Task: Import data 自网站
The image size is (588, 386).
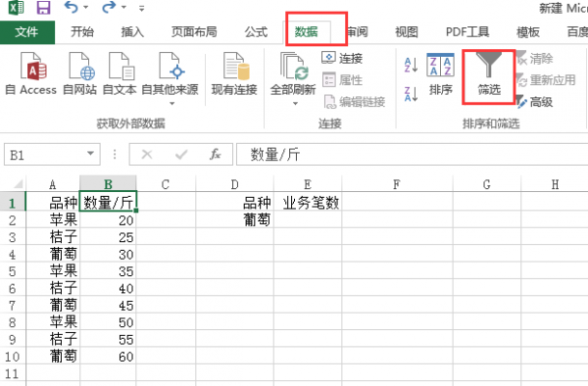Action: 80,73
